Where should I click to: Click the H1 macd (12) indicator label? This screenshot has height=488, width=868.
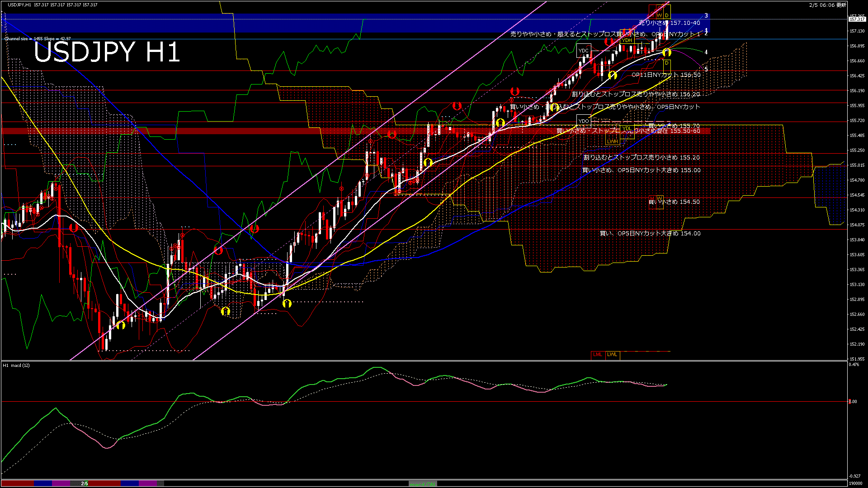click(x=16, y=365)
